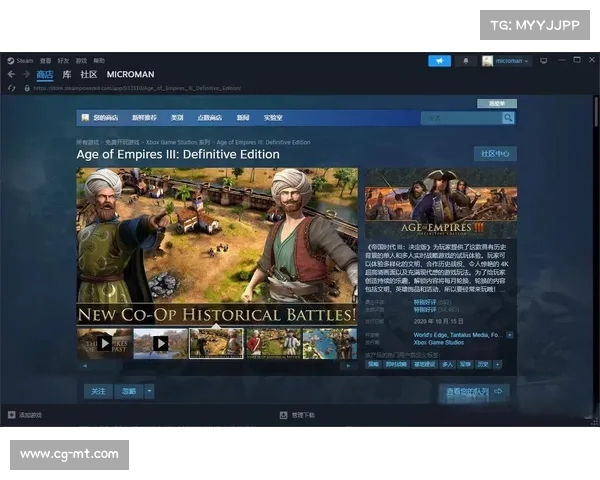The width and height of the screenshot is (600, 480).
Task: Go forward with the right arrow
Action: click(26, 74)
